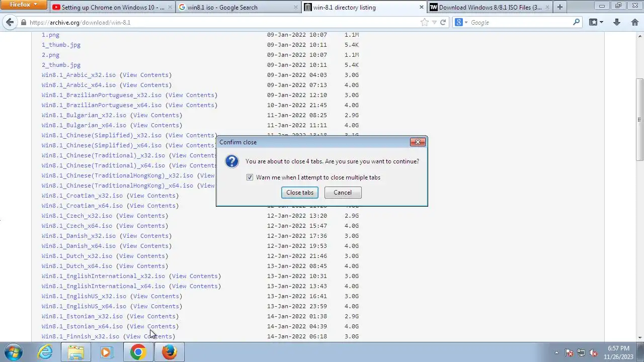
Task: Download Win8.1_Bulgarian_x32.iso
Action: [84, 115]
